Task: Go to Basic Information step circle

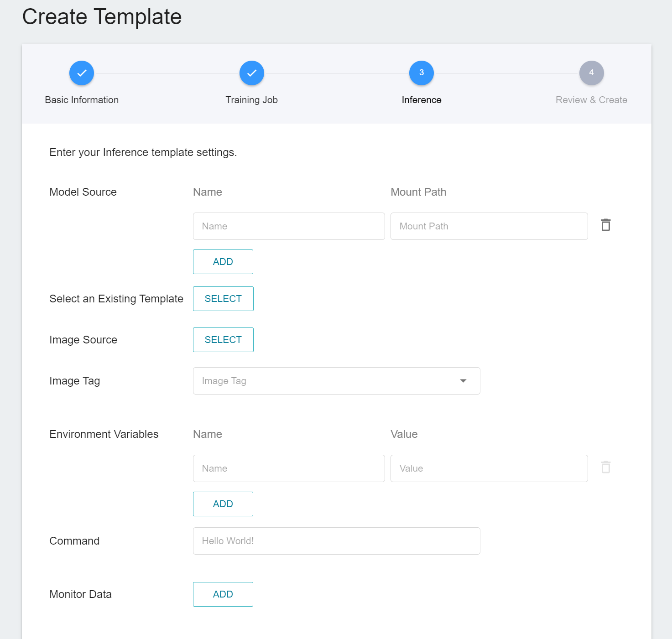Action: 82,73
